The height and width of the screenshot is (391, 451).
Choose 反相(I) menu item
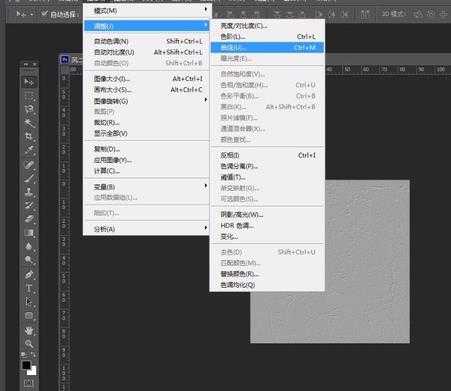(x=267, y=155)
